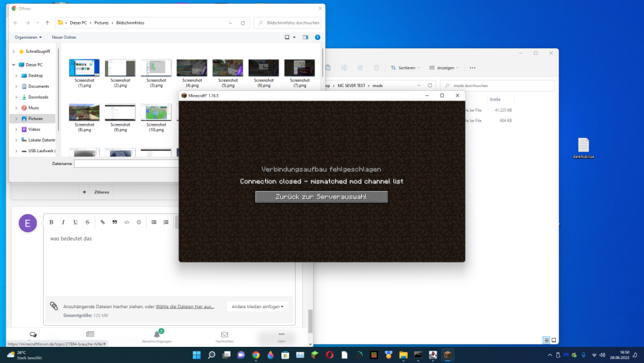Click the plus button next to Zitieren
The image size is (644, 363).
coord(84,192)
